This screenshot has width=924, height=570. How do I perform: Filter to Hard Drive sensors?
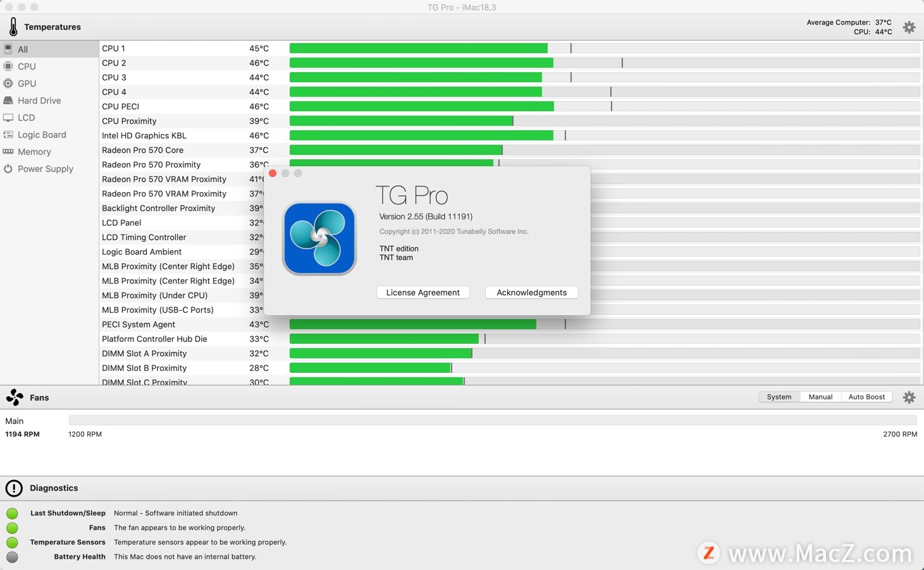click(x=49, y=100)
